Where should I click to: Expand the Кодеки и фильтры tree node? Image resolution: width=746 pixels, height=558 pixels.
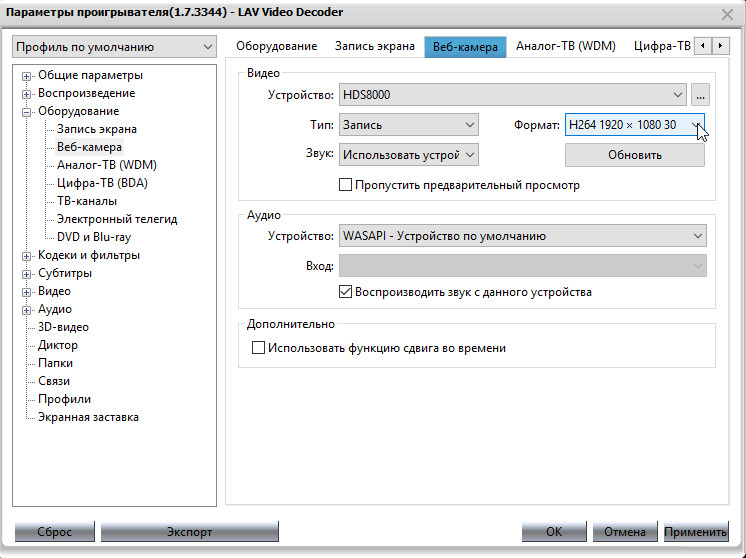[28, 255]
